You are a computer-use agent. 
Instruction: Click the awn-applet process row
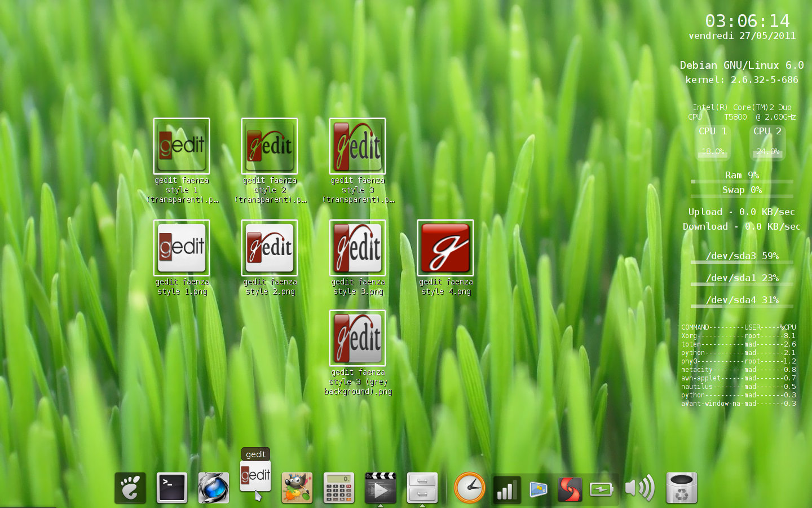[739, 378]
